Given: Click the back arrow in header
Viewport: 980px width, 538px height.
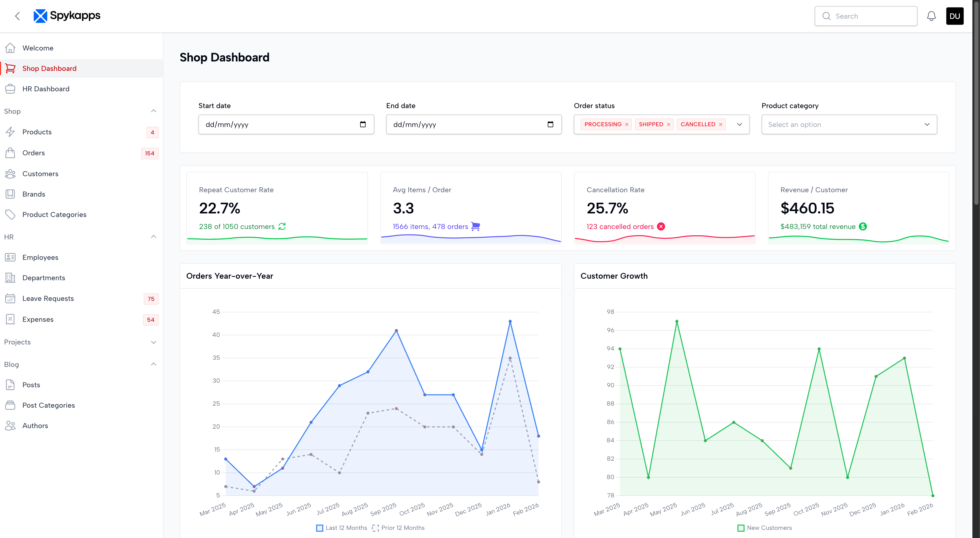Looking at the screenshot, I should click(x=17, y=16).
